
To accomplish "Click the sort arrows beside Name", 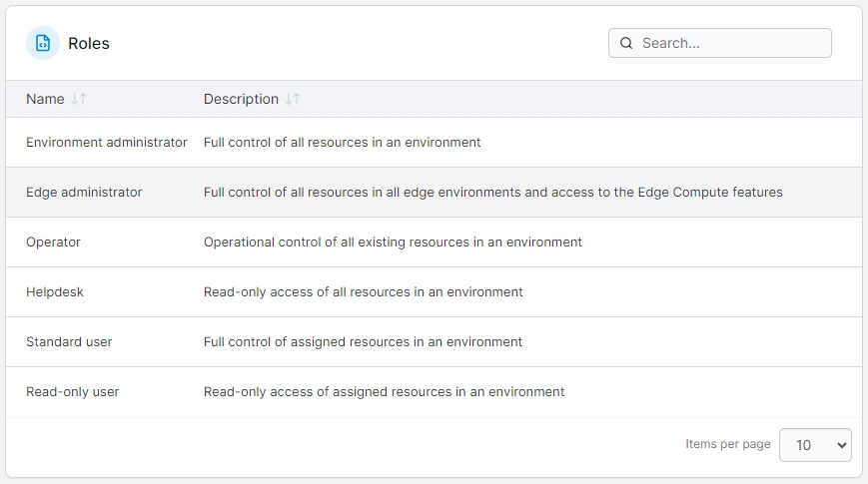I will click(x=80, y=99).
